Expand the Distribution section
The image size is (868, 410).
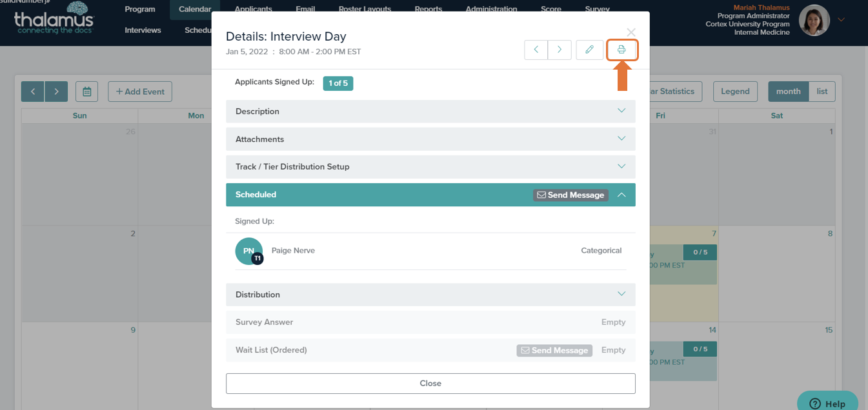(x=430, y=295)
